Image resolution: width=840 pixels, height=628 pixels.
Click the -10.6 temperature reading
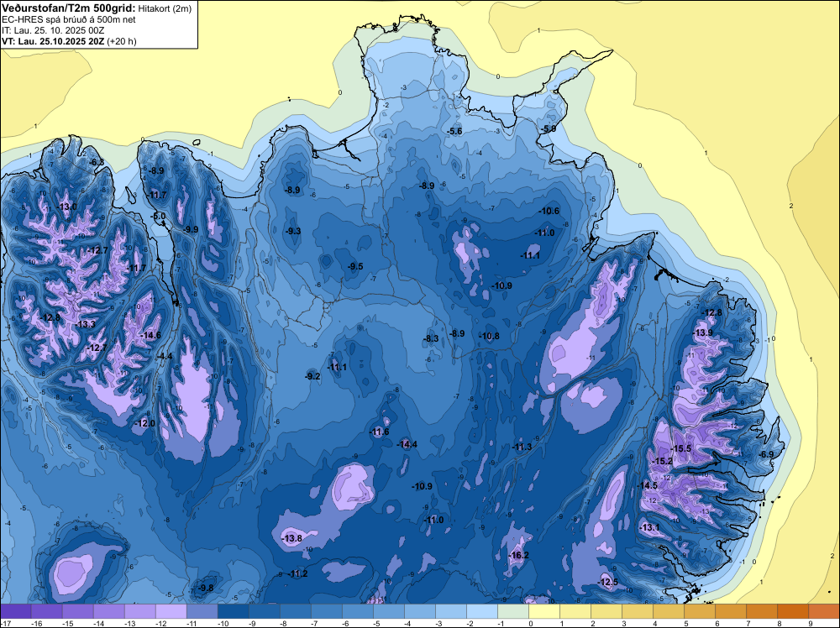(x=549, y=211)
